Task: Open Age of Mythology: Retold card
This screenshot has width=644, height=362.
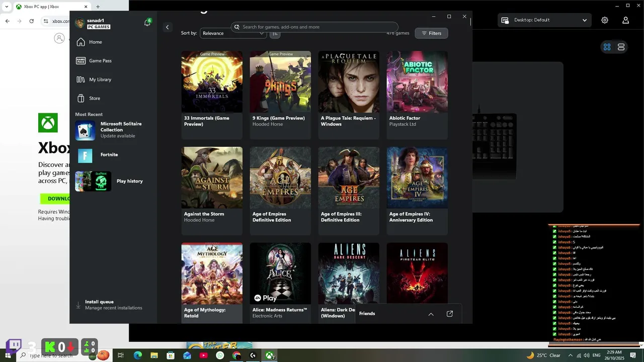Action: point(212,283)
